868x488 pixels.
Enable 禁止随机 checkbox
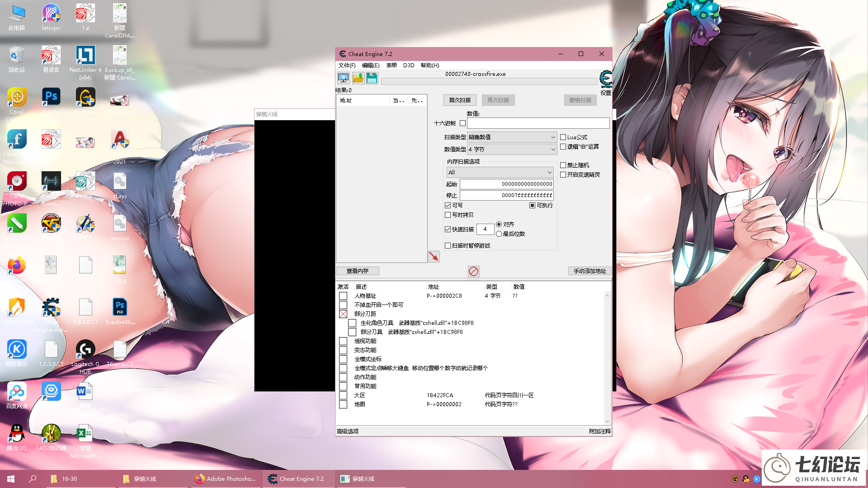click(563, 165)
